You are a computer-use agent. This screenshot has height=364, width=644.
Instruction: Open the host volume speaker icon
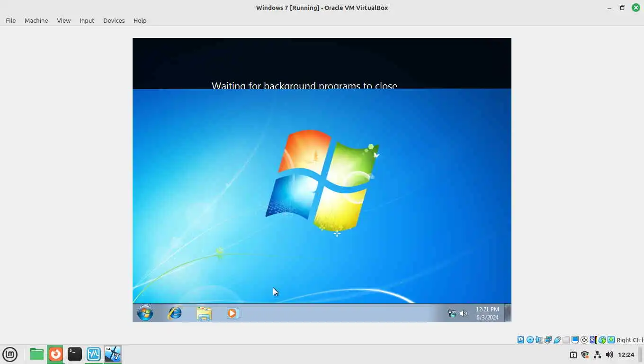(609, 355)
